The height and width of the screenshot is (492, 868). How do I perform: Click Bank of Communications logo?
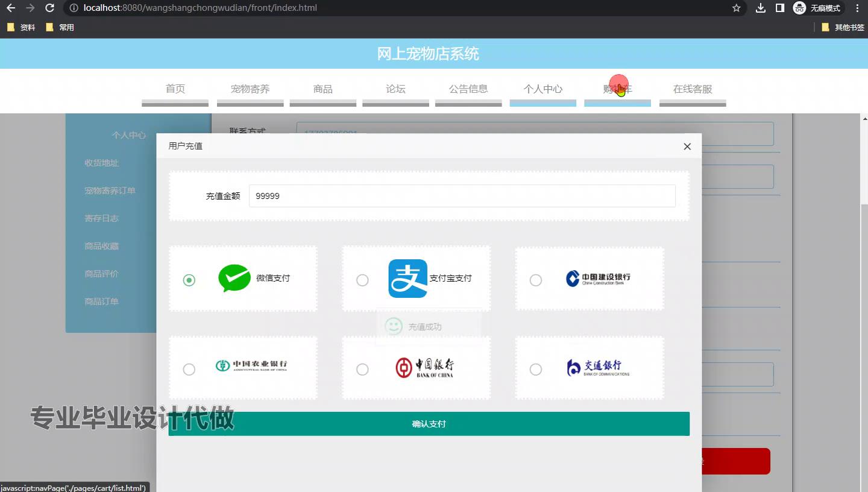tap(598, 367)
